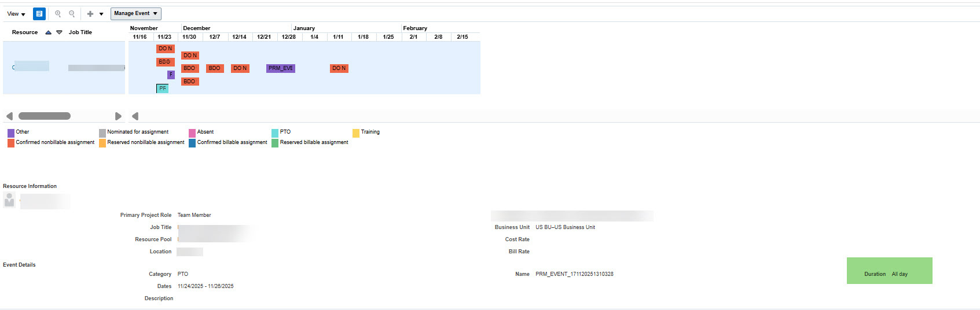The height and width of the screenshot is (310, 980).
Task: Toggle the blue list view icon
Action: [x=39, y=14]
